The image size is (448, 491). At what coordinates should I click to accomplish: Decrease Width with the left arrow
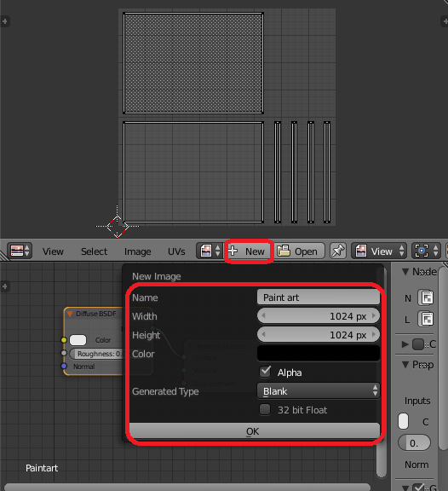(263, 315)
